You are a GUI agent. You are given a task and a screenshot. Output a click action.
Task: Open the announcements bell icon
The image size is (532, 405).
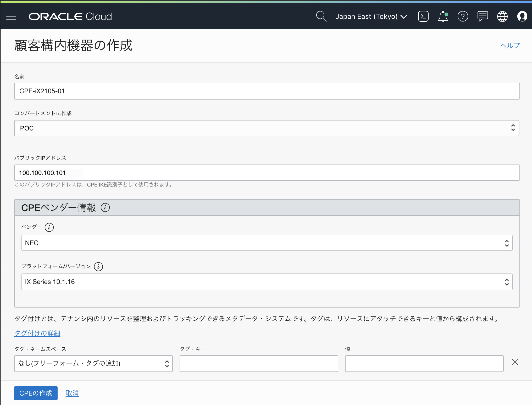point(443,16)
